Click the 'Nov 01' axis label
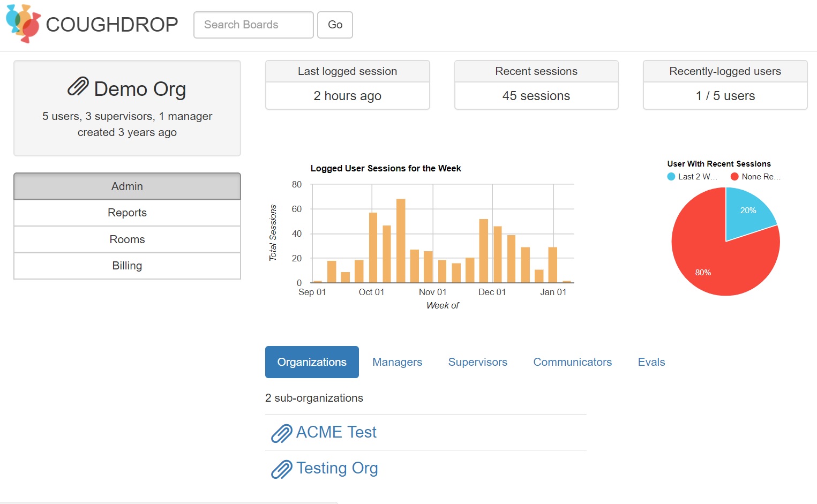This screenshot has width=817, height=504. click(x=432, y=292)
